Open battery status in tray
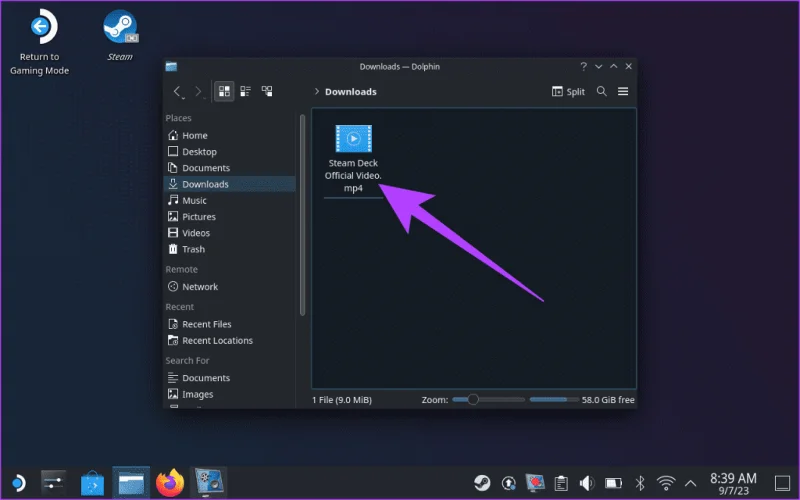The image size is (800, 500). click(x=614, y=483)
